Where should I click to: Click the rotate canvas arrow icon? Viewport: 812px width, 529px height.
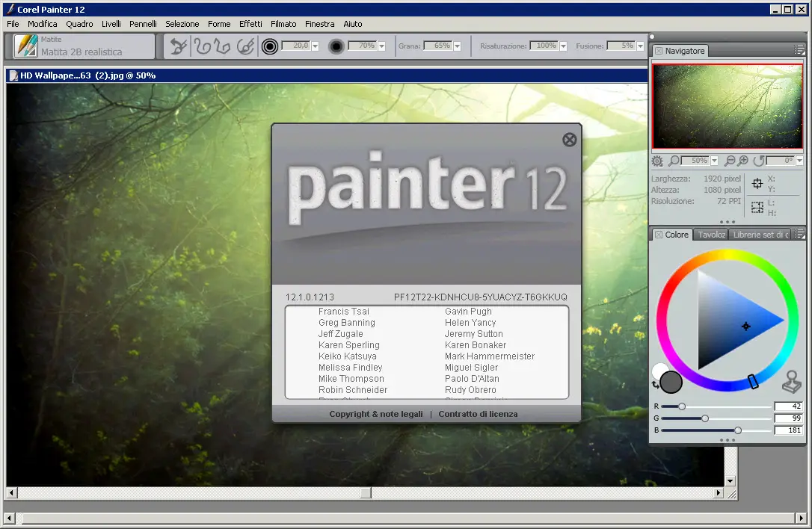(759, 161)
